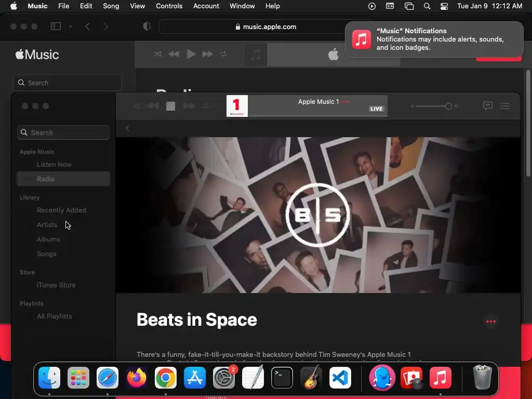Image resolution: width=532 pixels, height=399 pixels.
Task: Adjust the Music app volume slider
Action: pyautogui.click(x=435, y=106)
